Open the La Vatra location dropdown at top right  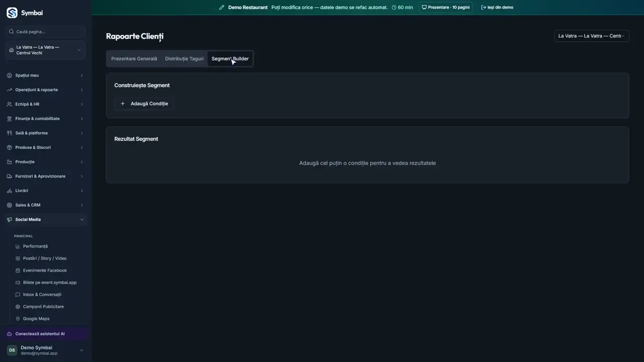(591, 36)
